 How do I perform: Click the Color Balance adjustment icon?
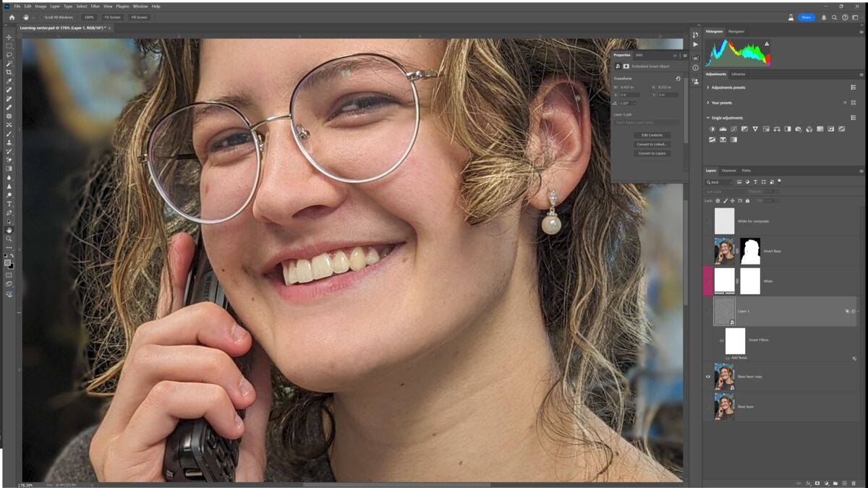777,129
